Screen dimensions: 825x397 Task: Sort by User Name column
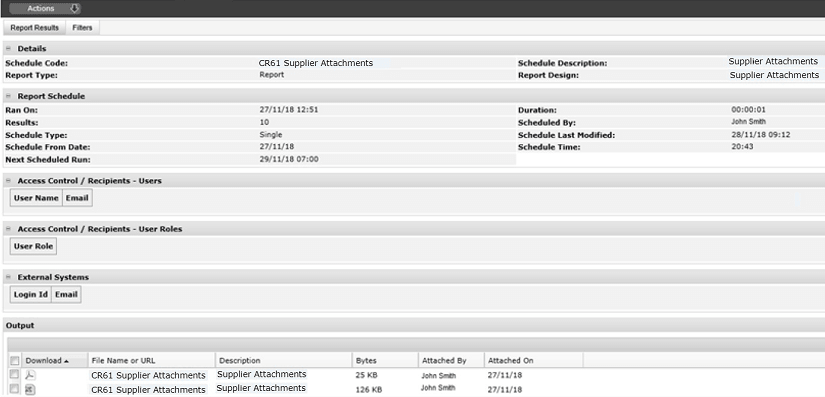pos(36,198)
